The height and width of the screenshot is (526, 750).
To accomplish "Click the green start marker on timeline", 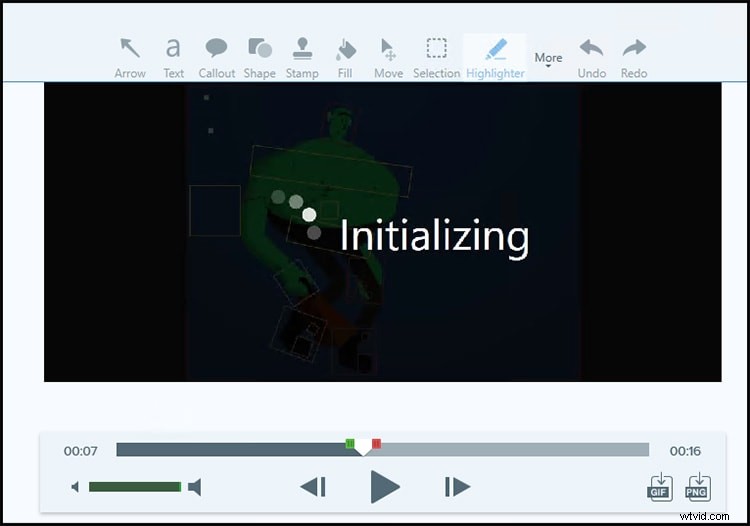I will (x=350, y=444).
